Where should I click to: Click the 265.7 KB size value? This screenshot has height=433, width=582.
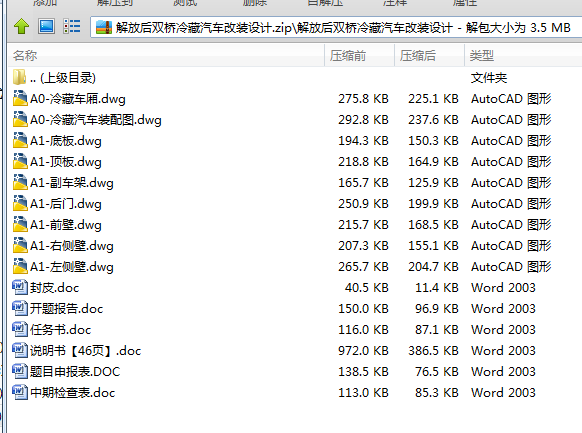click(x=363, y=267)
